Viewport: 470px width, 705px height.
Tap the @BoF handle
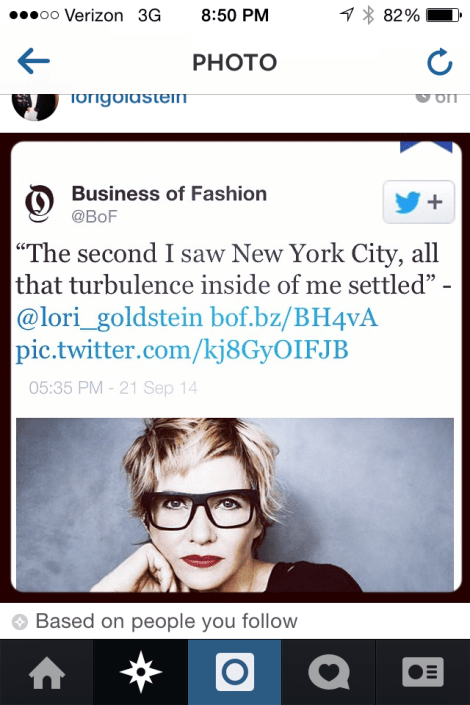(x=94, y=217)
